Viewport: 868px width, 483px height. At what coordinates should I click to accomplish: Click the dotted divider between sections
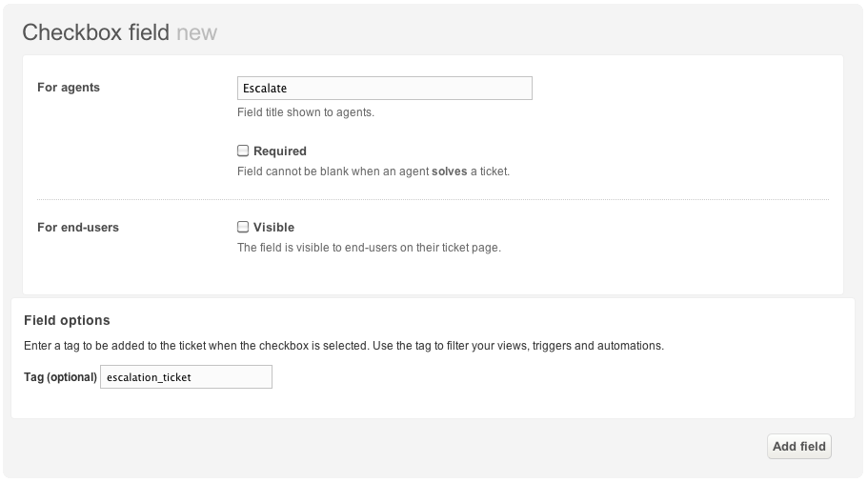[433, 199]
